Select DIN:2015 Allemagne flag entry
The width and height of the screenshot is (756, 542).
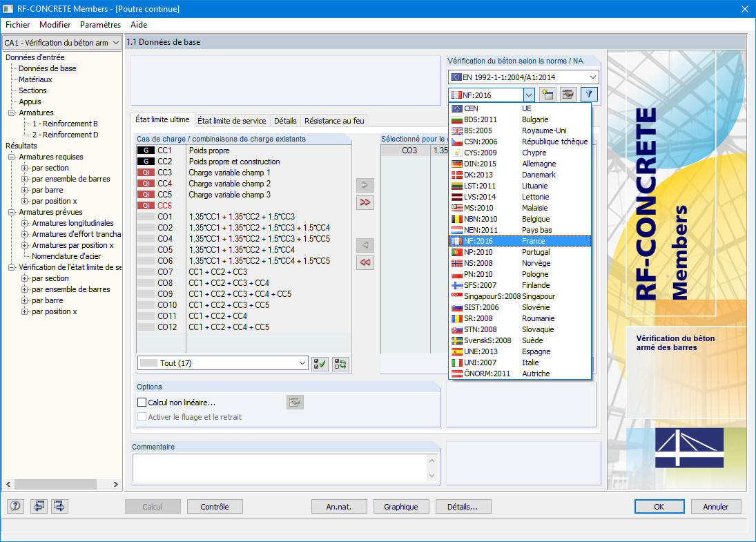(520, 164)
